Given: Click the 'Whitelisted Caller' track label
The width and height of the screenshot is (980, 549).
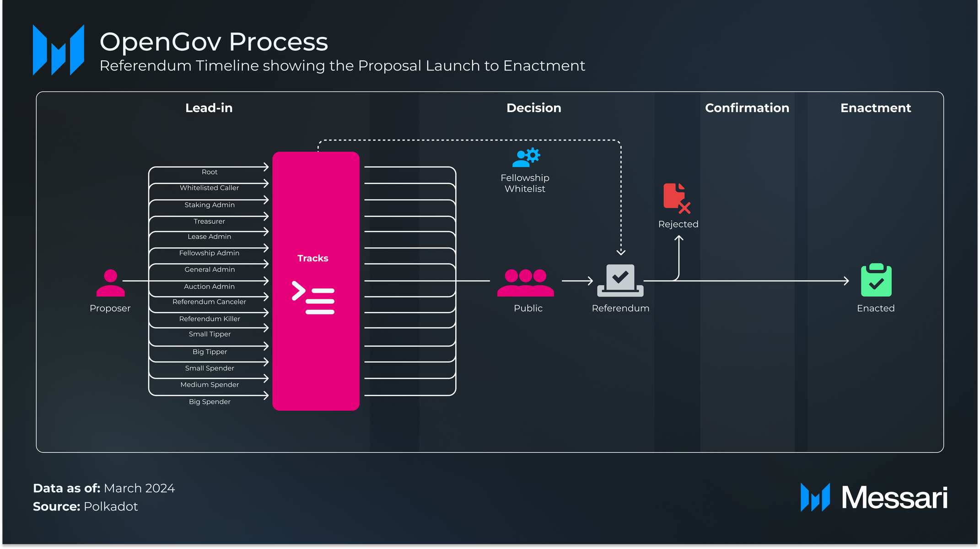Looking at the screenshot, I should (x=210, y=188).
